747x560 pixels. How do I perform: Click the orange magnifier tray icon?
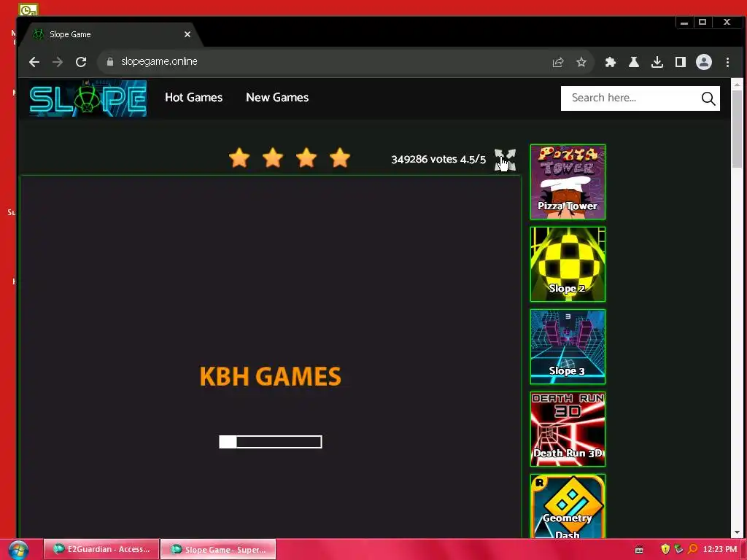[693, 549]
